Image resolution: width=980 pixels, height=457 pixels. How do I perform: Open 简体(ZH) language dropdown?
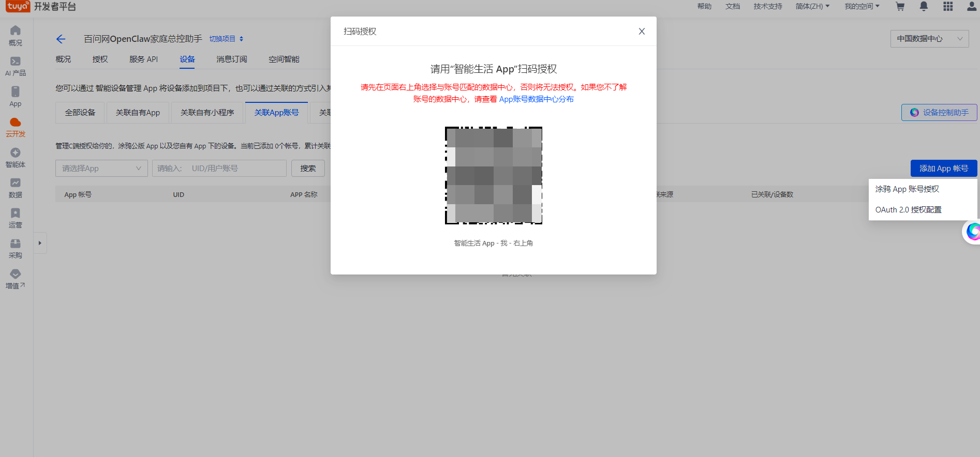(x=812, y=6)
